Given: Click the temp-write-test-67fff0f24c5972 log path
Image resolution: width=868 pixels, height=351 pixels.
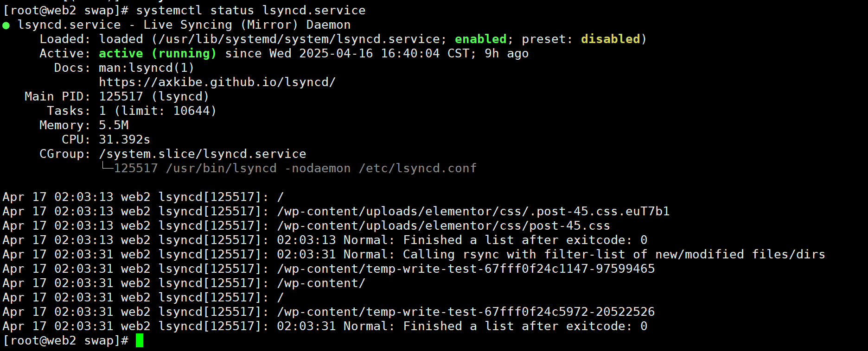Looking at the screenshot, I should pos(466,312).
